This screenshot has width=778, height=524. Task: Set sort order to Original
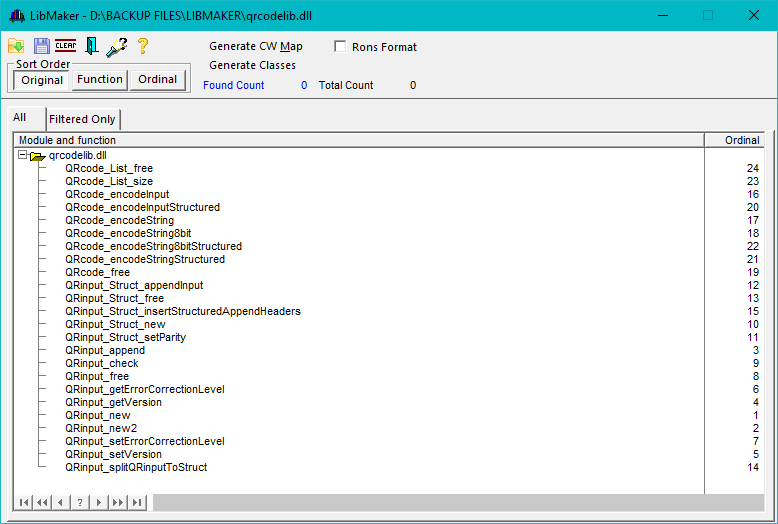point(42,80)
